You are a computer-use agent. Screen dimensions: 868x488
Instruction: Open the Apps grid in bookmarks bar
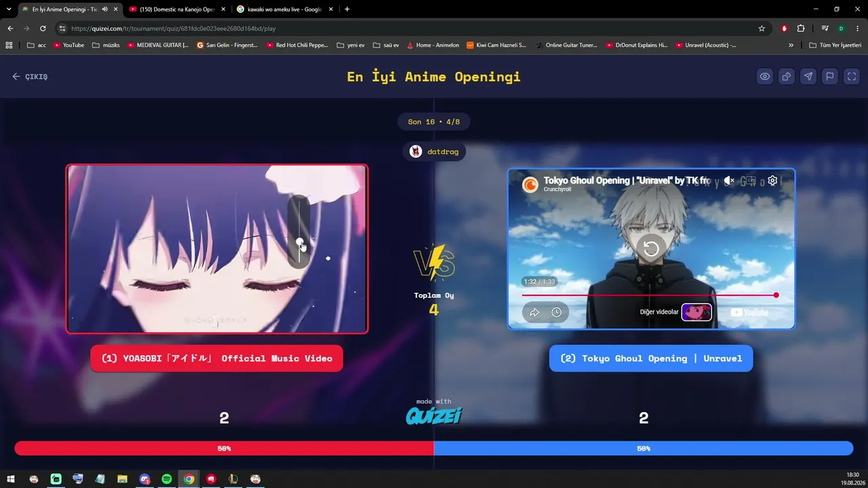[9, 45]
